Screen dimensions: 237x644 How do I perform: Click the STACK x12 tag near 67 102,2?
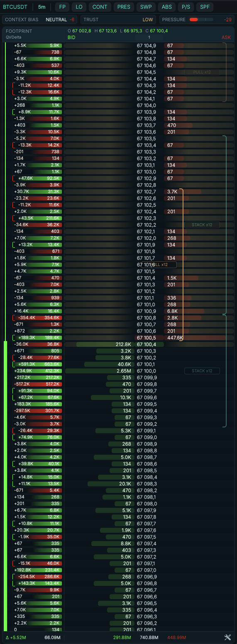(x=202, y=225)
